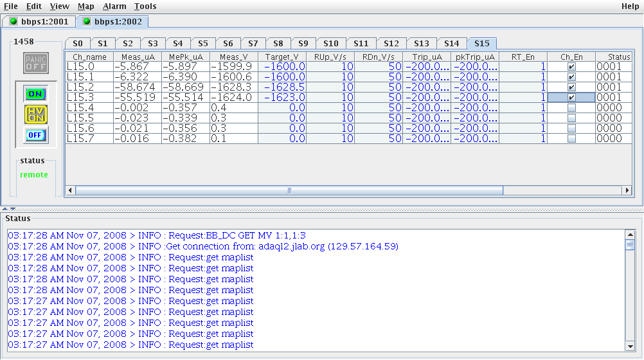644x360 pixels.
Task: Click the Ch_name column header
Action: pos(89,57)
